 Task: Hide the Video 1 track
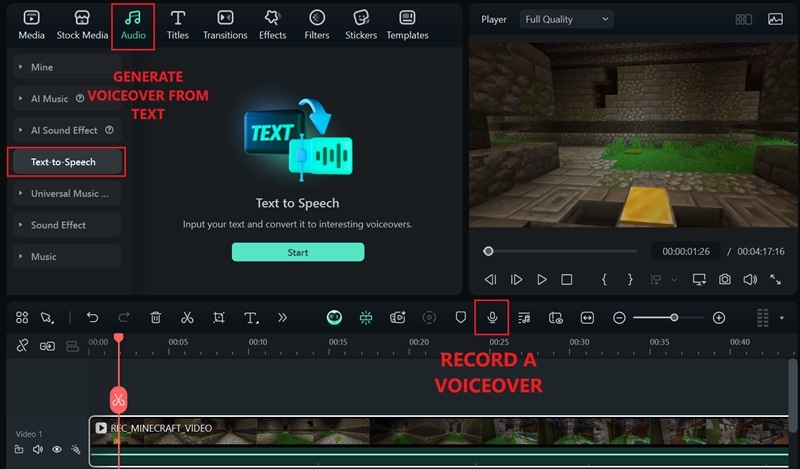57,449
